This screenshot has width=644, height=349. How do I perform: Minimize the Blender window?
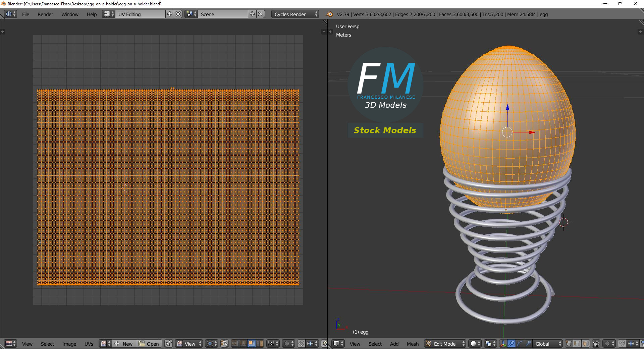(605, 4)
